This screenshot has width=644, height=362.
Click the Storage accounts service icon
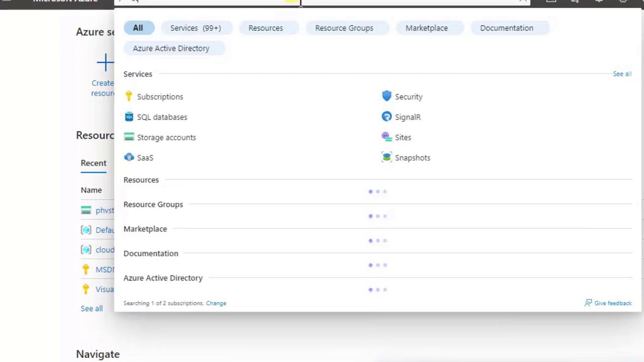pos(129,137)
